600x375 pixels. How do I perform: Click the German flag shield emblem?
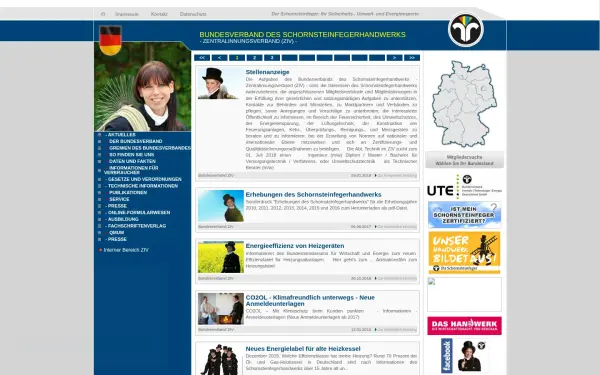point(111,40)
